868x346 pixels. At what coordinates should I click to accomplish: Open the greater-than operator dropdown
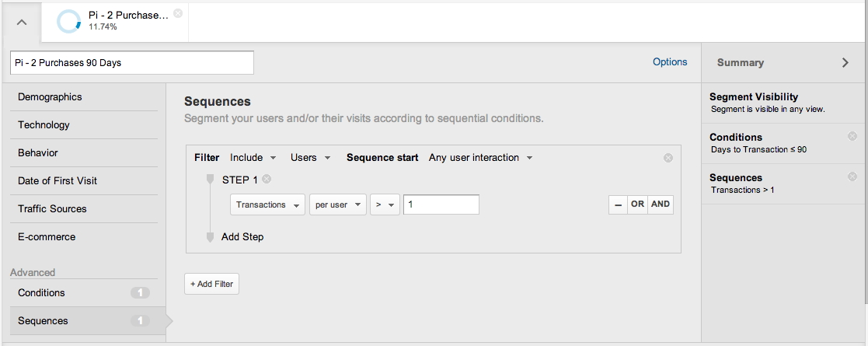[385, 204]
